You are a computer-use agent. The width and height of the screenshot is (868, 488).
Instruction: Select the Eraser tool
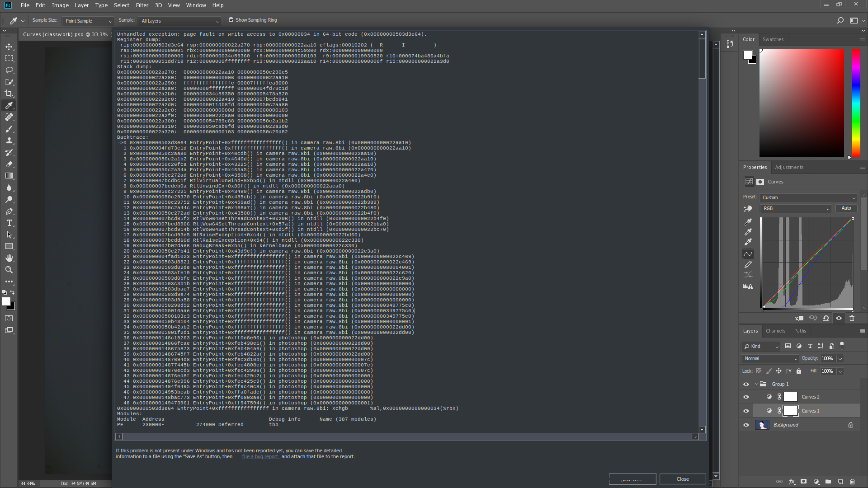click(x=9, y=164)
